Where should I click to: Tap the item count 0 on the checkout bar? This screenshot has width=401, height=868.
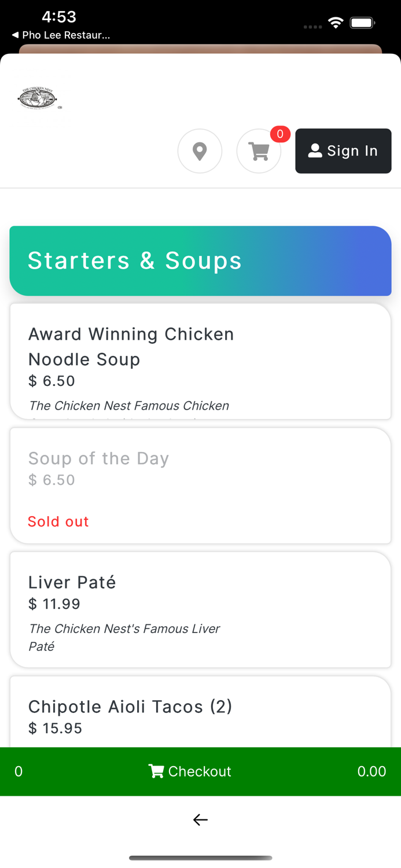[18, 771]
